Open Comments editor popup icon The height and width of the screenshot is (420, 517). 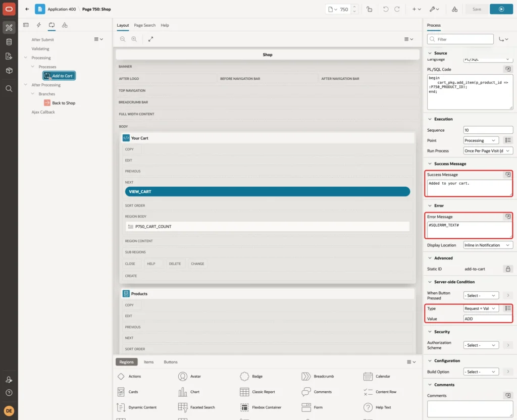508,395
